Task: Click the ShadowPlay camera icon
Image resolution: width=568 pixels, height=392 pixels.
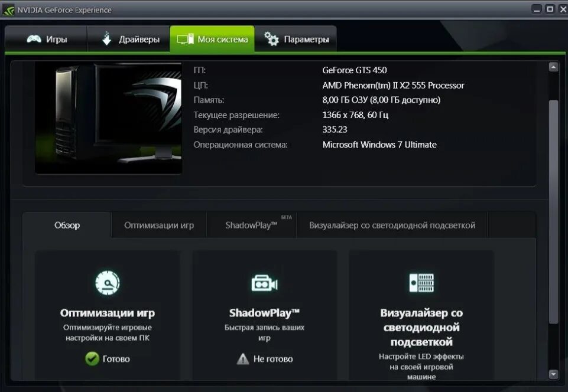Action: tap(264, 283)
